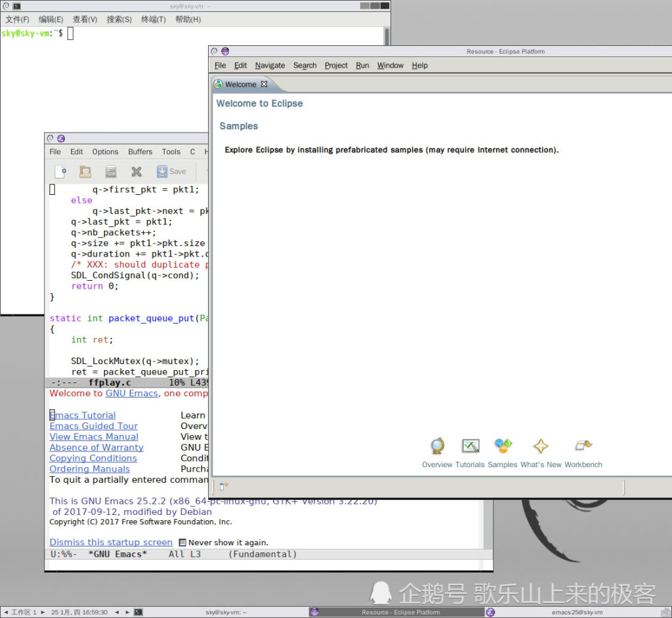The width and height of the screenshot is (672, 618).
Task: Open the Emacs Options menu
Action: coord(105,152)
